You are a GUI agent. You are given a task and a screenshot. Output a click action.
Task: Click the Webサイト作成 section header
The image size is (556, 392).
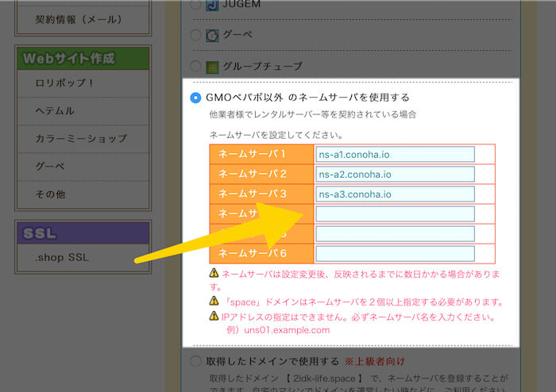point(83,59)
